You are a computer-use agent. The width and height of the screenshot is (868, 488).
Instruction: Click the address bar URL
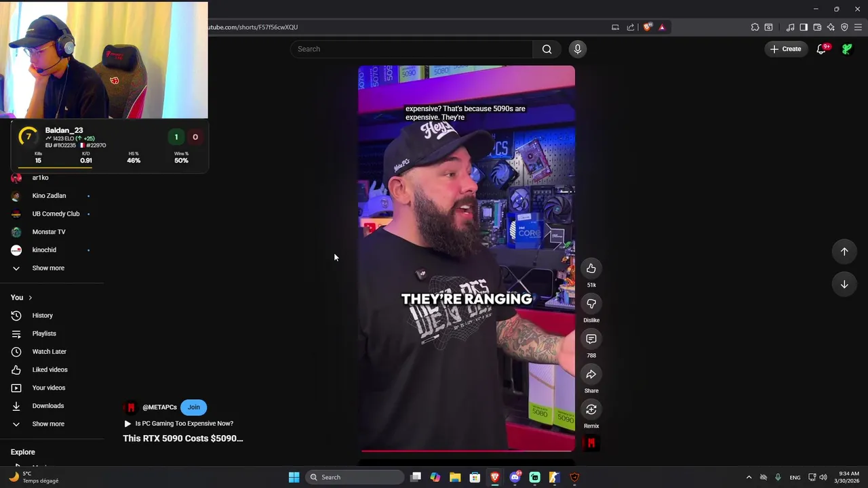(x=252, y=27)
